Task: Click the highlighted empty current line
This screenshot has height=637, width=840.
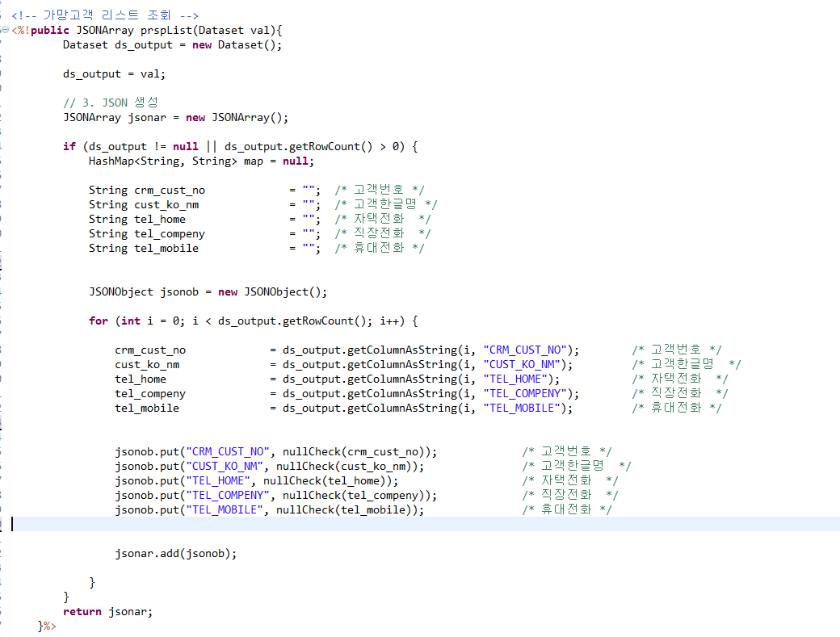Action: pos(425,524)
